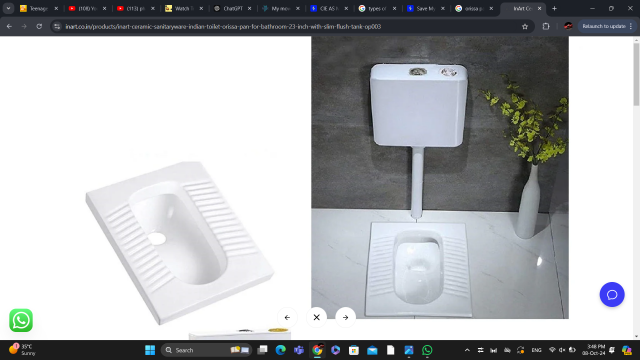The height and width of the screenshot is (360, 640).
Task: View site information icon in address bar
Action: [57, 27]
